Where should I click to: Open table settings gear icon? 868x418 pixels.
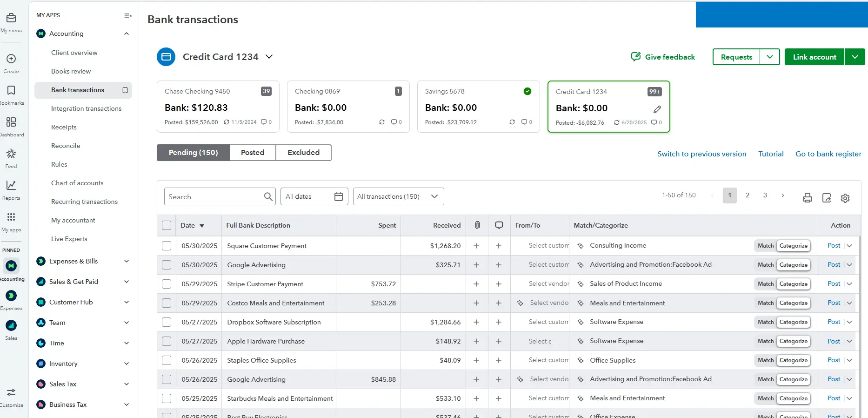pyautogui.click(x=845, y=198)
